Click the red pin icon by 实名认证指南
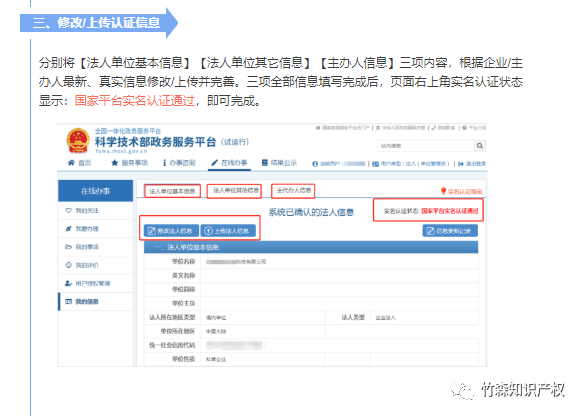 (443, 191)
